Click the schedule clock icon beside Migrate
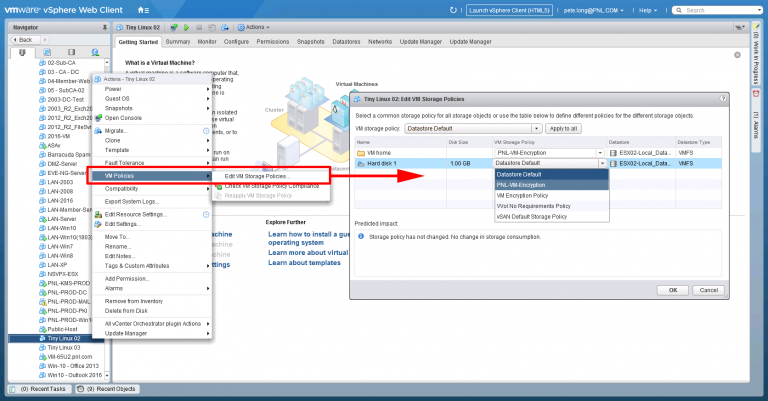Image resolution: width=768 pixels, height=401 pixels. (206, 131)
